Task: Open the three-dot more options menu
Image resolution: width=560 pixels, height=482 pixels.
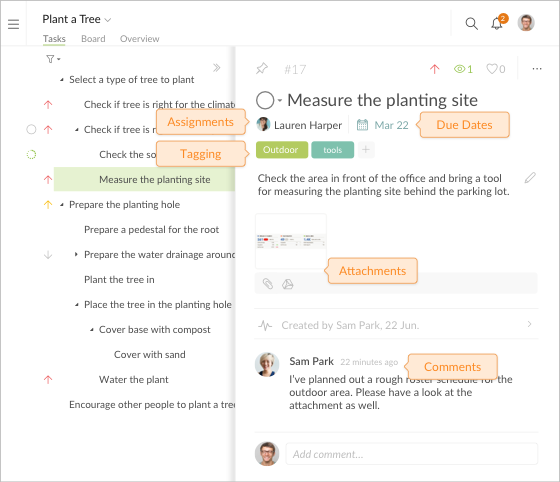Action: point(537,69)
